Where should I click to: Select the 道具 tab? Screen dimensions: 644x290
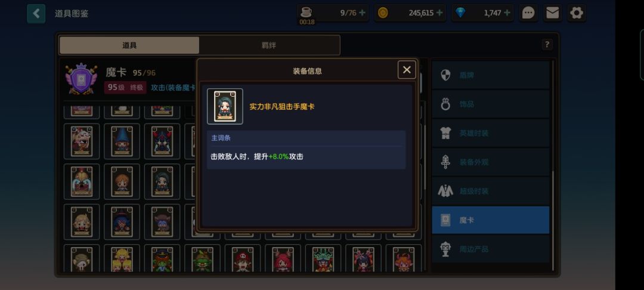click(129, 45)
